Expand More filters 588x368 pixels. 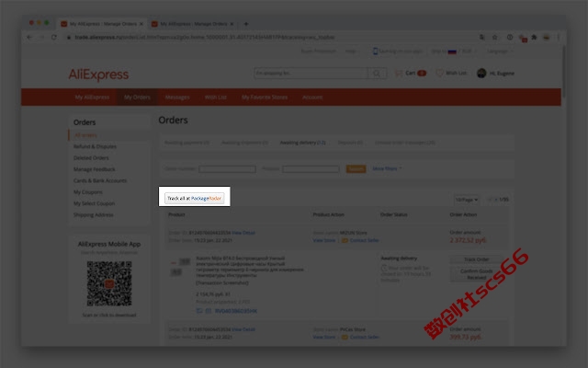(x=387, y=168)
